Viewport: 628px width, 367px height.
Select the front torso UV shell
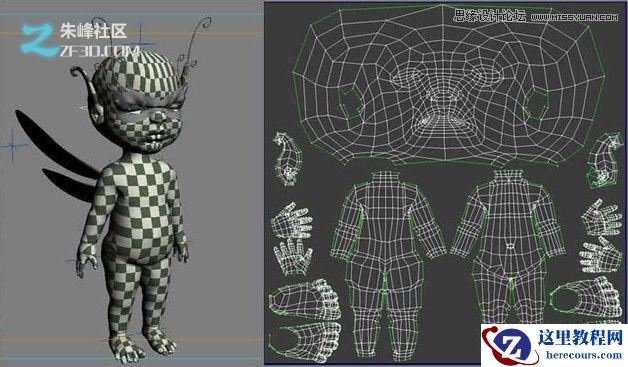(x=388, y=264)
